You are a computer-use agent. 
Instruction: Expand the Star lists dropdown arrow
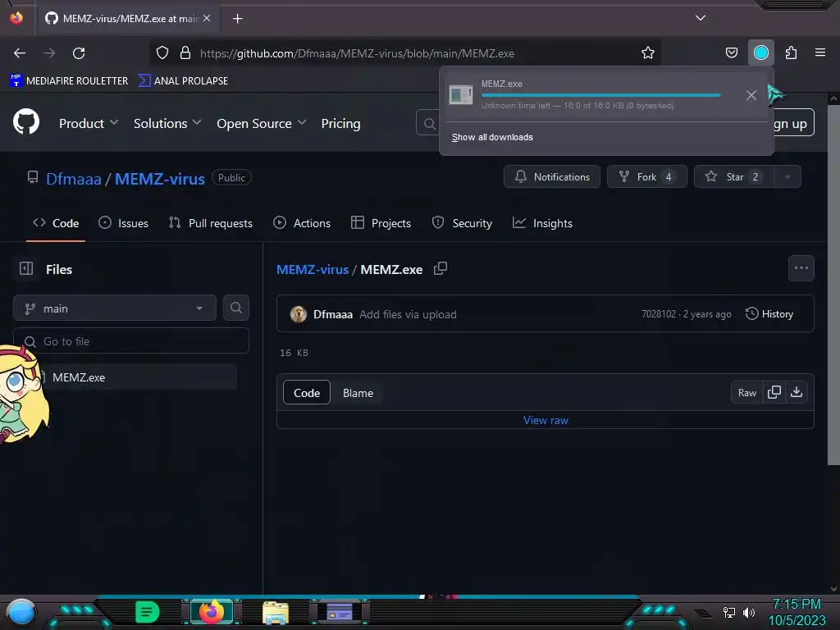(787, 177)
